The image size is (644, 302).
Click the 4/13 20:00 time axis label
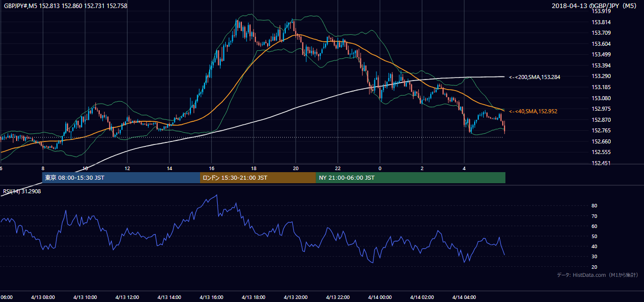(x=296, y=297)
